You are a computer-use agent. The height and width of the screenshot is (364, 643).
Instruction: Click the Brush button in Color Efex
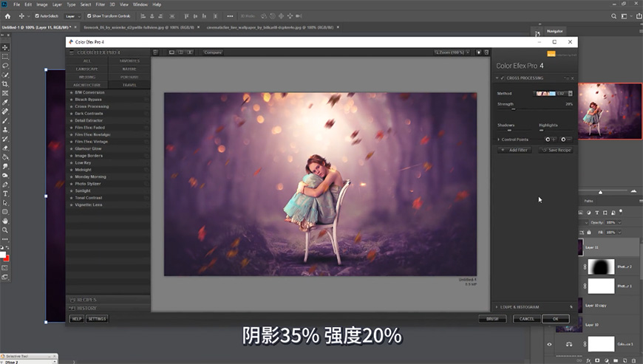click(x=492, y=319)
